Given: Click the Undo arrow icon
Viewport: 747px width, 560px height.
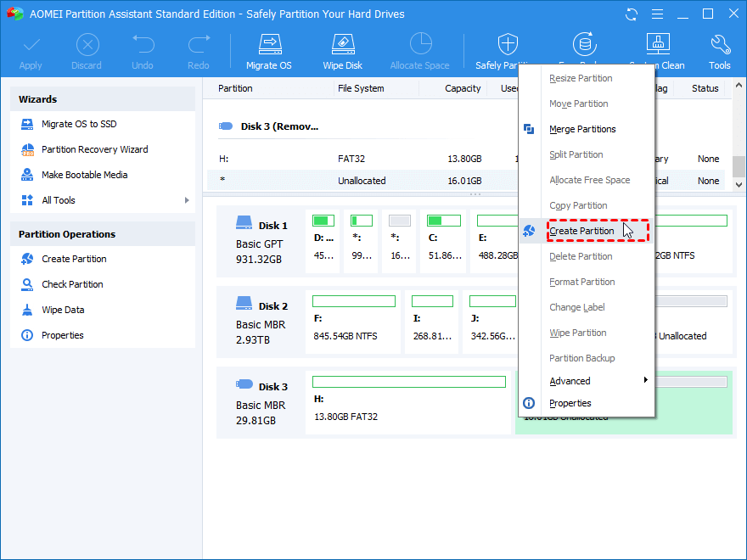Looking at the screenshot, I should [x=143, y=45].
